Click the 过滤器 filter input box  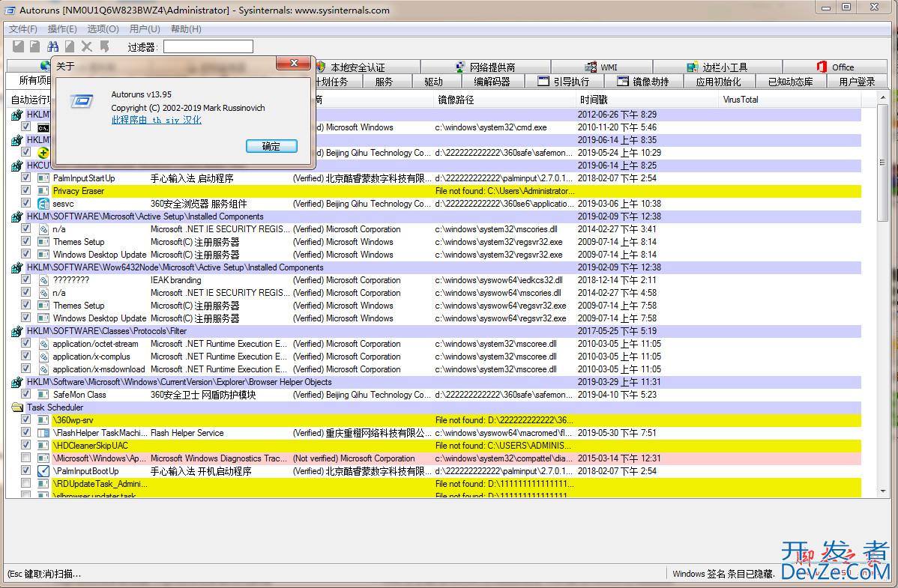208,46
